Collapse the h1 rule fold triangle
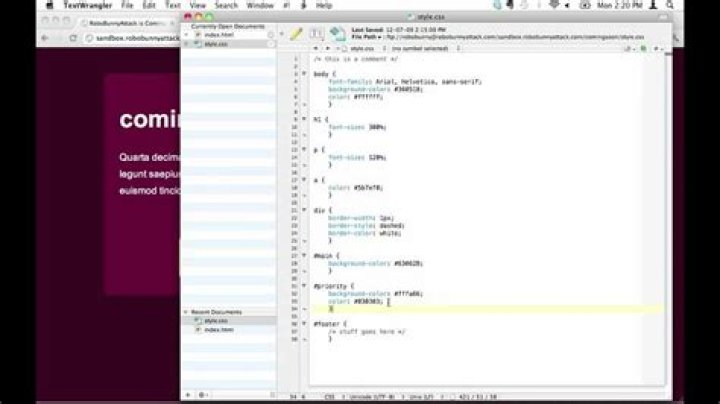 click(x=304, y=119)
